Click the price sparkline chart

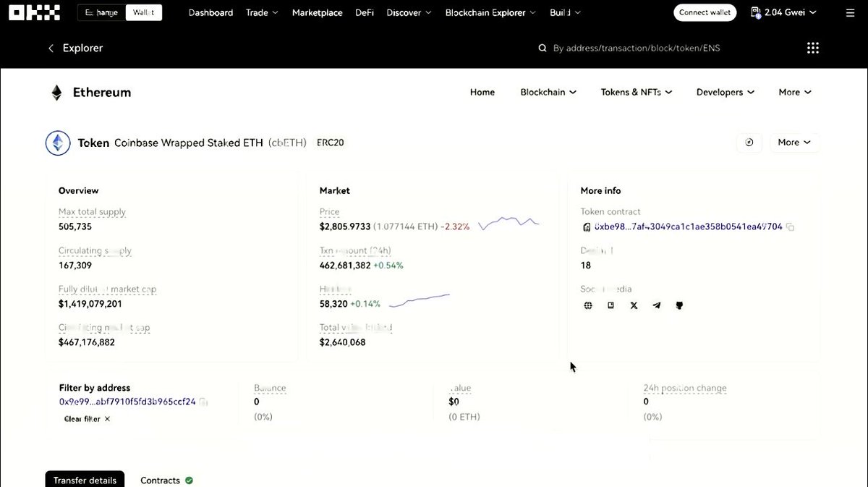[x=509, y=224]
